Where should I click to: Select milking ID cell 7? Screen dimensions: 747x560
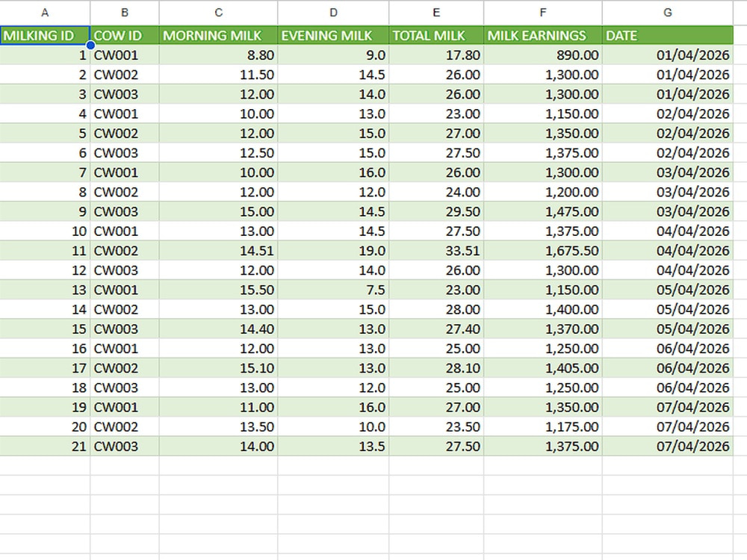point(45,172)
